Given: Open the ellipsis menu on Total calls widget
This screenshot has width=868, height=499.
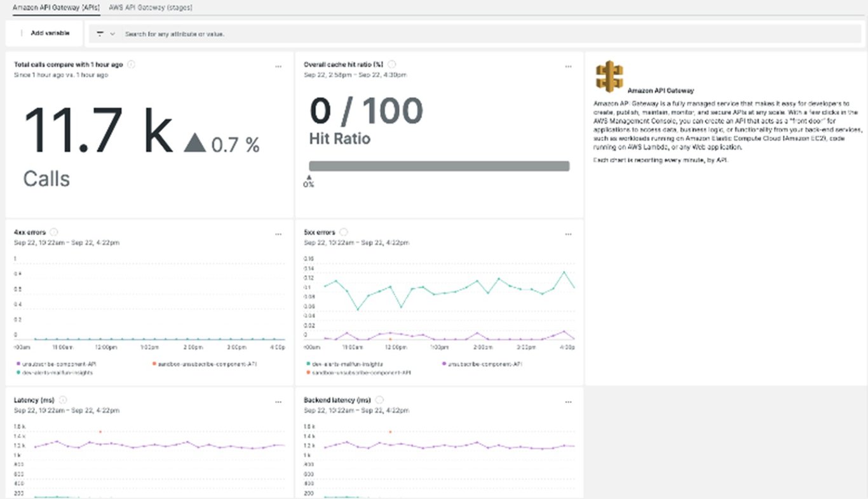Looking at the screenshot, I should point(278,66).
